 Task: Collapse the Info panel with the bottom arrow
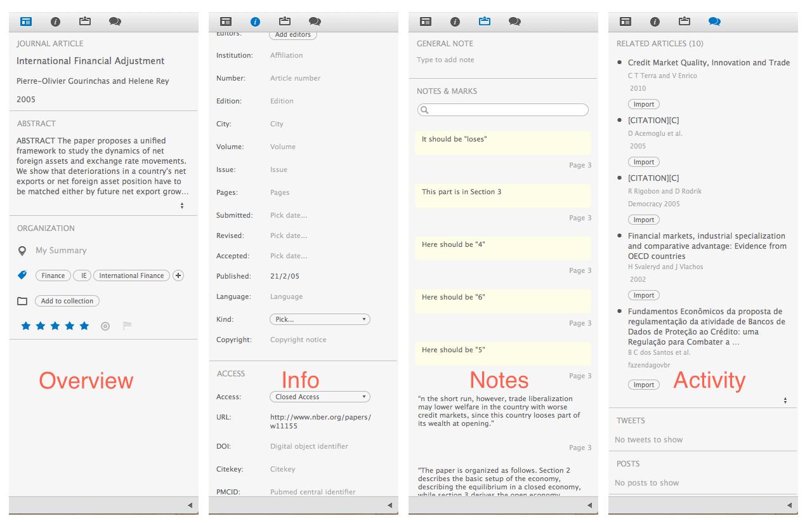tap(390, 505)
